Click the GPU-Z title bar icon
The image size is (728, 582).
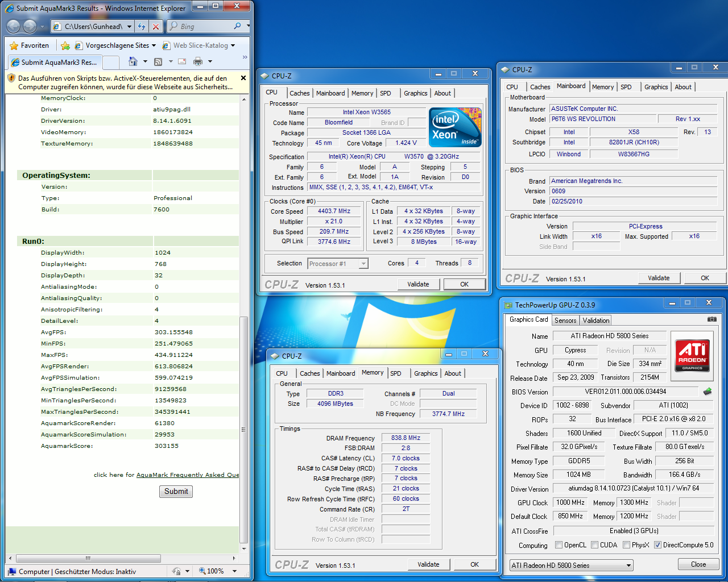(x=508, y=305)
